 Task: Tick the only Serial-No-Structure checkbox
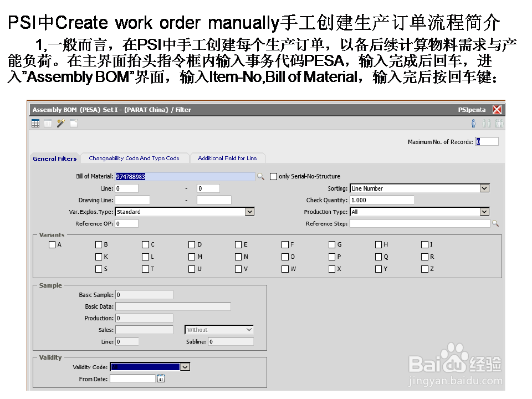click(x=273, y=176)
